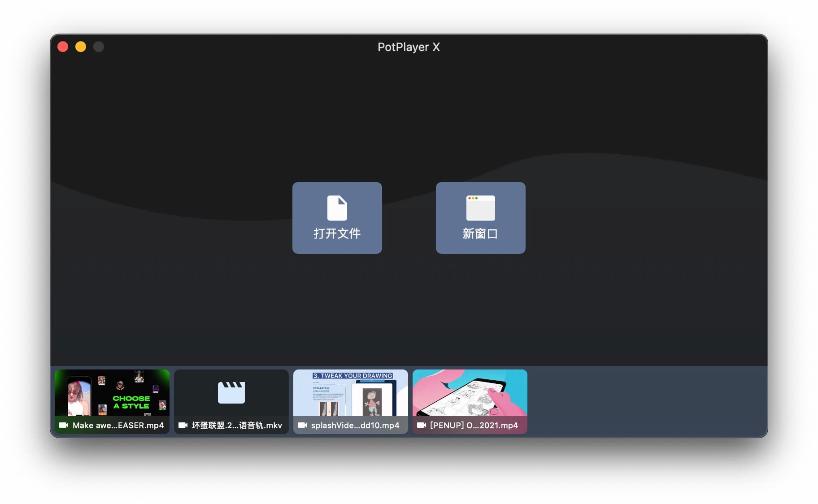This screenshot has height=504, width=818.
Task: Click camera icon beside [PENUP] O...2021.mp4
Action: 422,425
